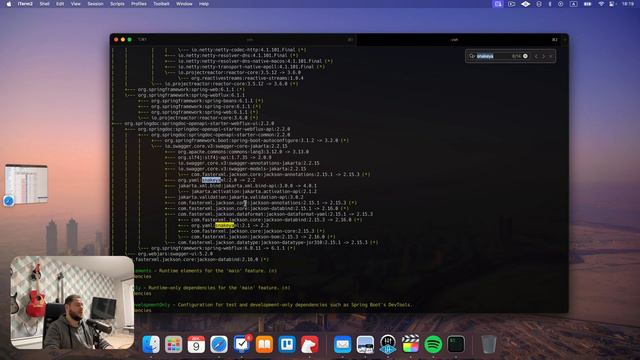Open the Apple menu

click(x=9, y=4)
